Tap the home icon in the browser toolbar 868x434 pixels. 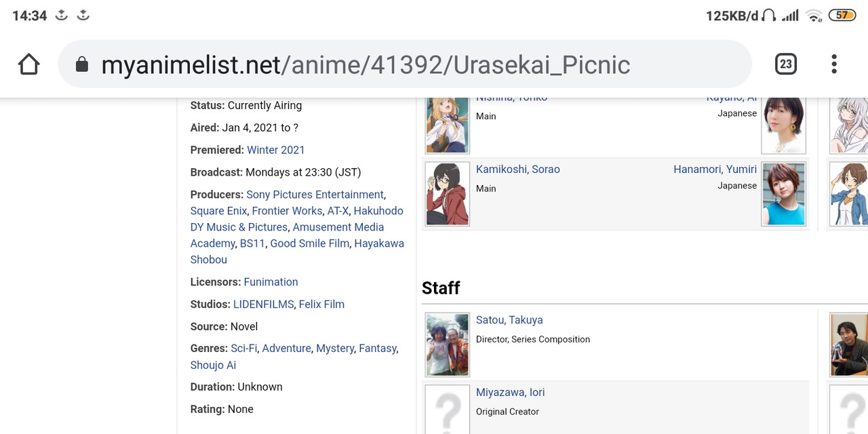pyautogui.click(x=28, y=63)
